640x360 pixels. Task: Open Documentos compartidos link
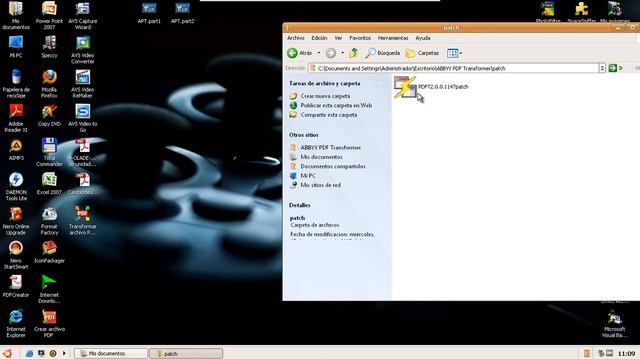(x=333, y=166)
